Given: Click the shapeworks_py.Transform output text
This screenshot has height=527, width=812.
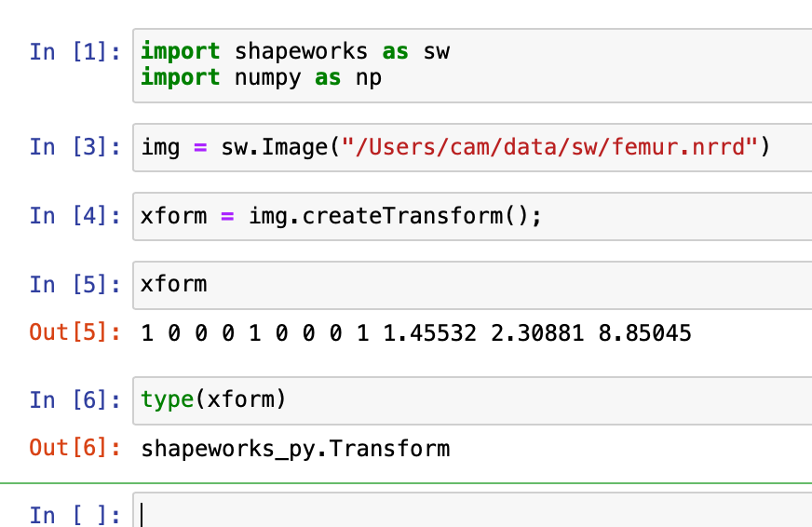Looking at the screenshot, I should (x=295, y=450).
